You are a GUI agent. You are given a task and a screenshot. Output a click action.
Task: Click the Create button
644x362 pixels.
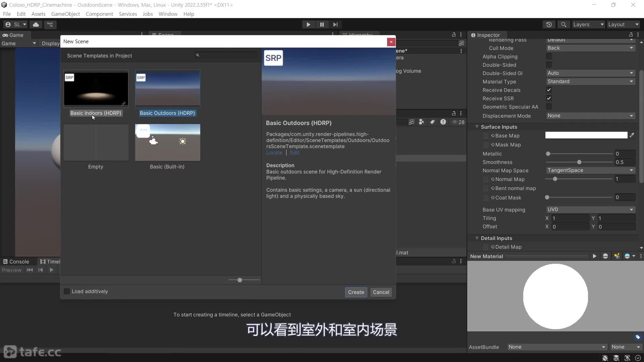[x=356, y=292]
